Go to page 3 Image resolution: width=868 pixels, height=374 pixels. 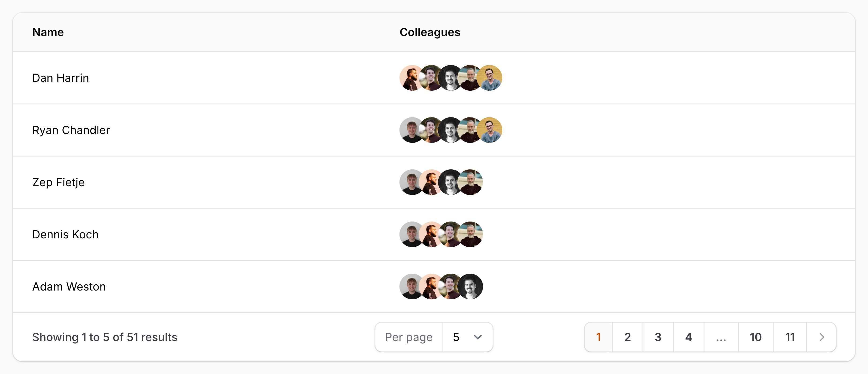(x=658, y=337)
